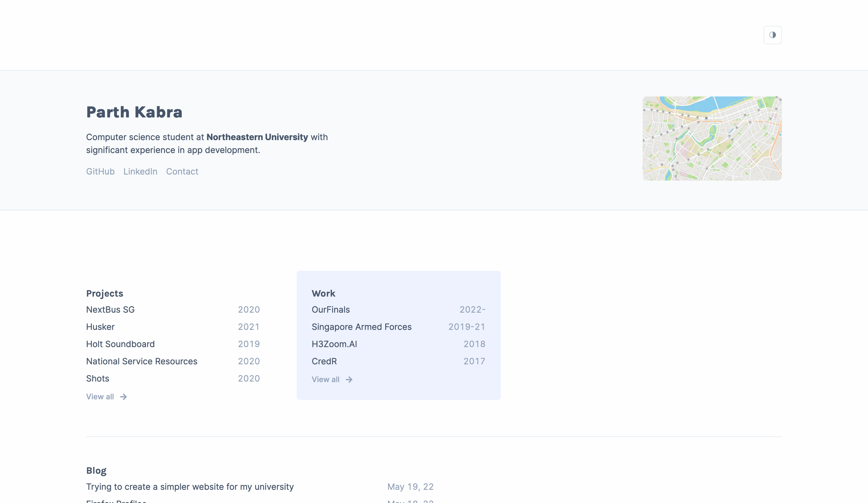Click View all under Work

pyautogui.click(x=325, y=380)
